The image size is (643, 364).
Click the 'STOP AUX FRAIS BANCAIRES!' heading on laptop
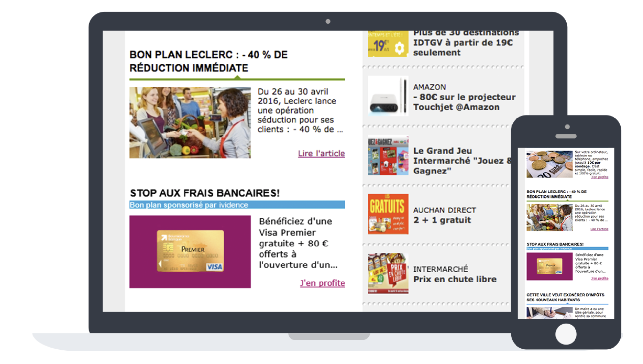(205, 193)
